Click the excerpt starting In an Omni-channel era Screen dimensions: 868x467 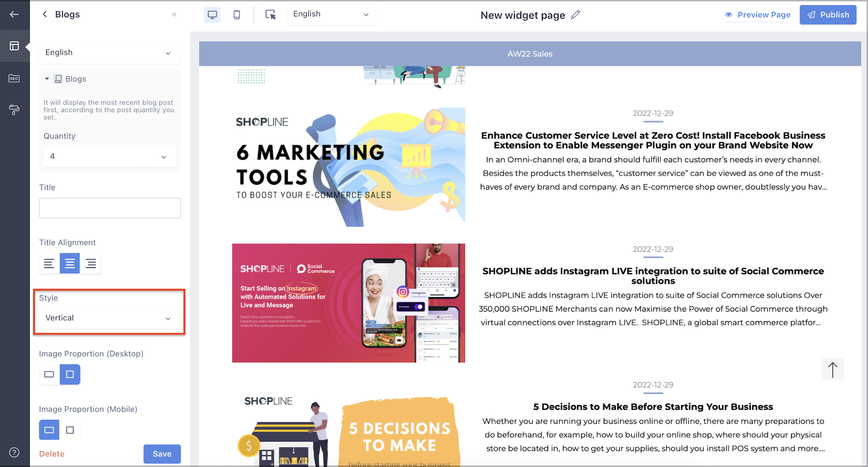click(x=653, y=173)
